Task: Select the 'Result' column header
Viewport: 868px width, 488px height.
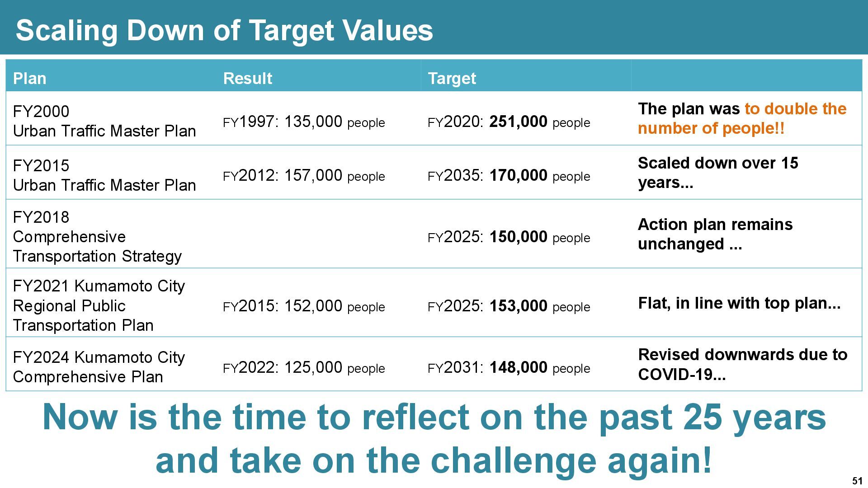Action: click(248, 78)
